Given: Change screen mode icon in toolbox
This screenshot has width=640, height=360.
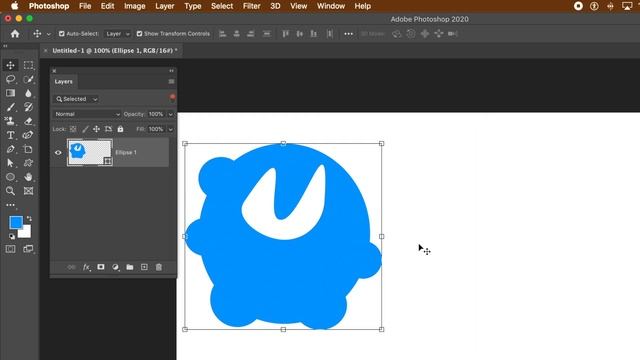Looking at the screenshot, I should pyautogui.click(x=28, y=249).
